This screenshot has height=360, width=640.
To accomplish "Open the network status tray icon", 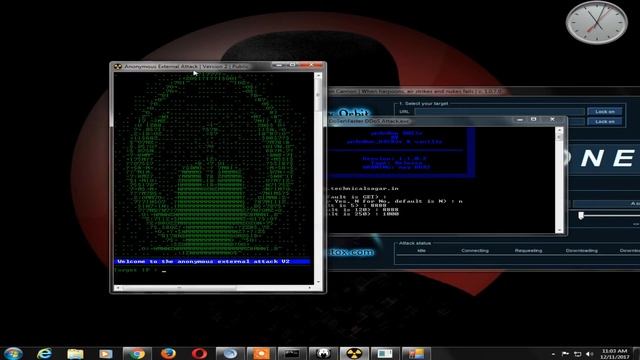I will pos(577,354).
